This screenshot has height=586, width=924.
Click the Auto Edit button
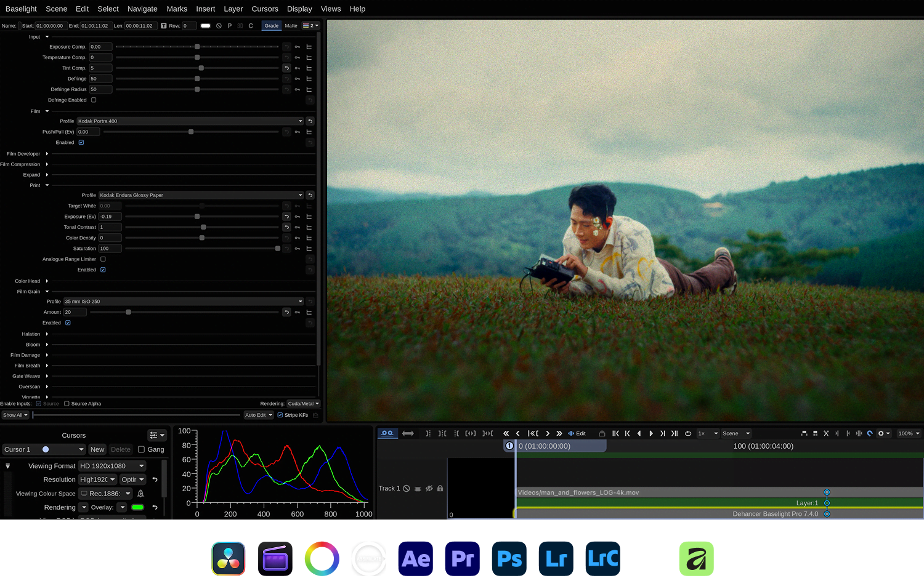(x=259, y=415)
